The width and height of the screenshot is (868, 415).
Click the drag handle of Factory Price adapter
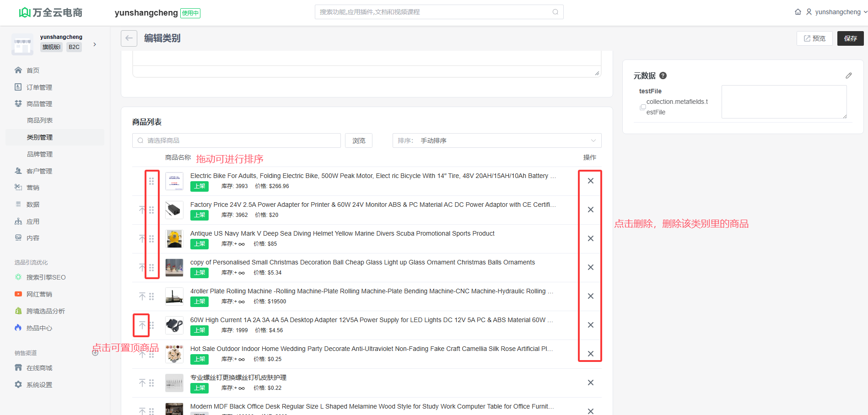[151, 210]
